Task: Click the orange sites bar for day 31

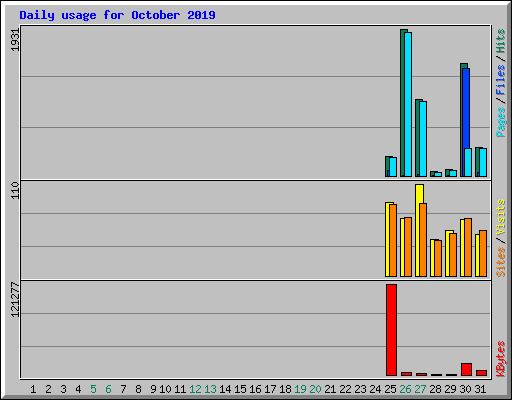Action: (483, 253)
